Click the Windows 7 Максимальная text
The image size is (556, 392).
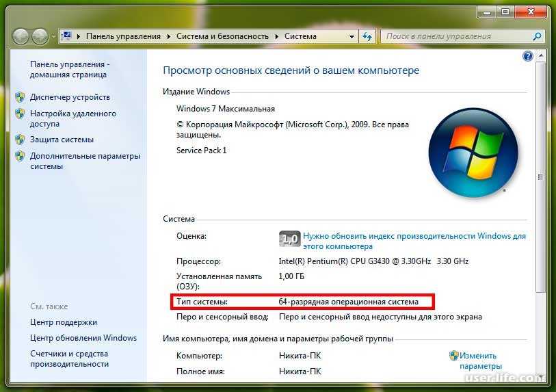pos(226,109)
